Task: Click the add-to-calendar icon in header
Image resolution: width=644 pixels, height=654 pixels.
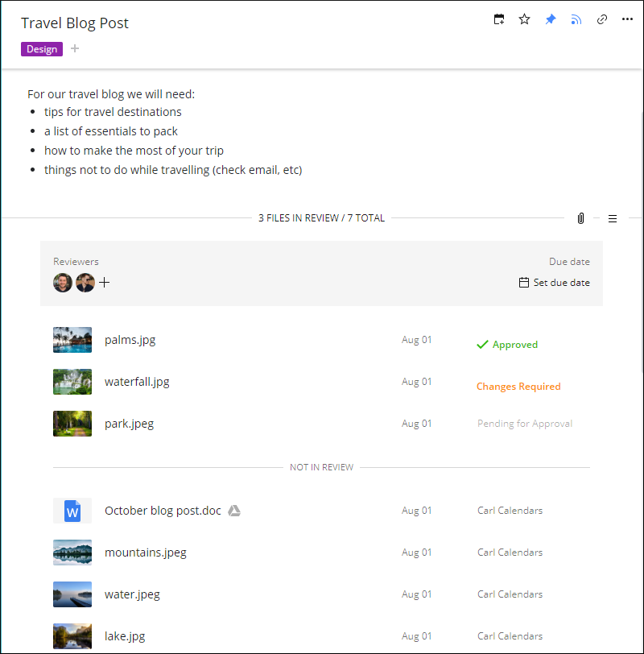Action: pyautogui.click(x=499, y=19)
